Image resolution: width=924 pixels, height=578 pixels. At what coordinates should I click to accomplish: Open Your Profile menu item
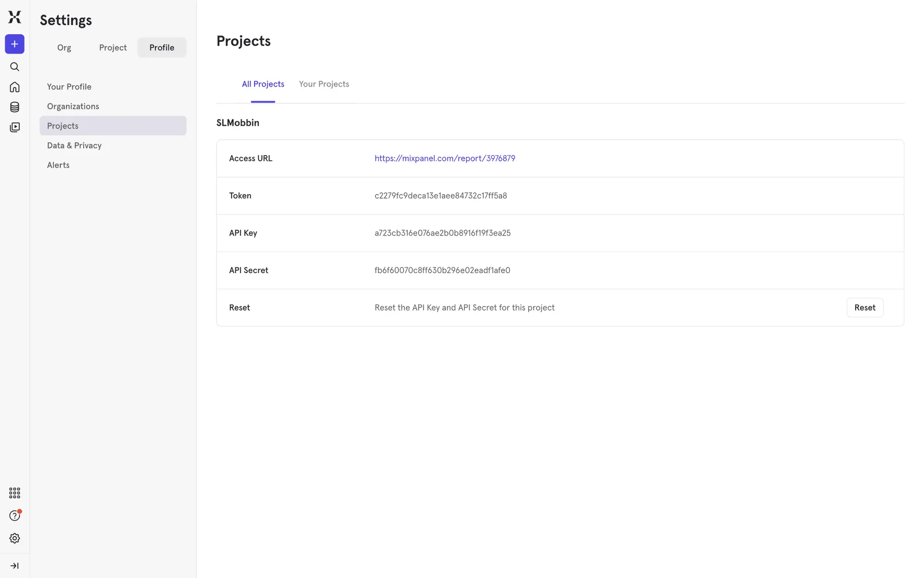click(x=69, y=87)
